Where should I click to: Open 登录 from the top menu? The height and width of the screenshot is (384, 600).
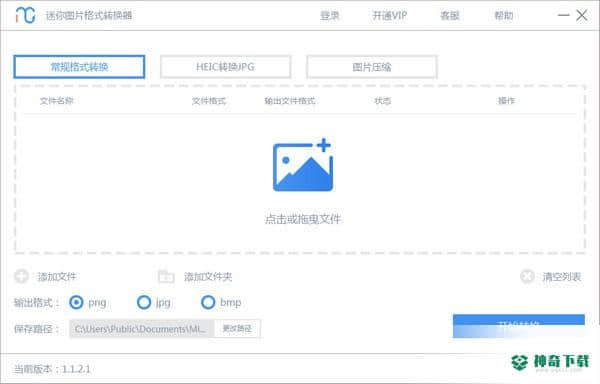pos(330,16)
